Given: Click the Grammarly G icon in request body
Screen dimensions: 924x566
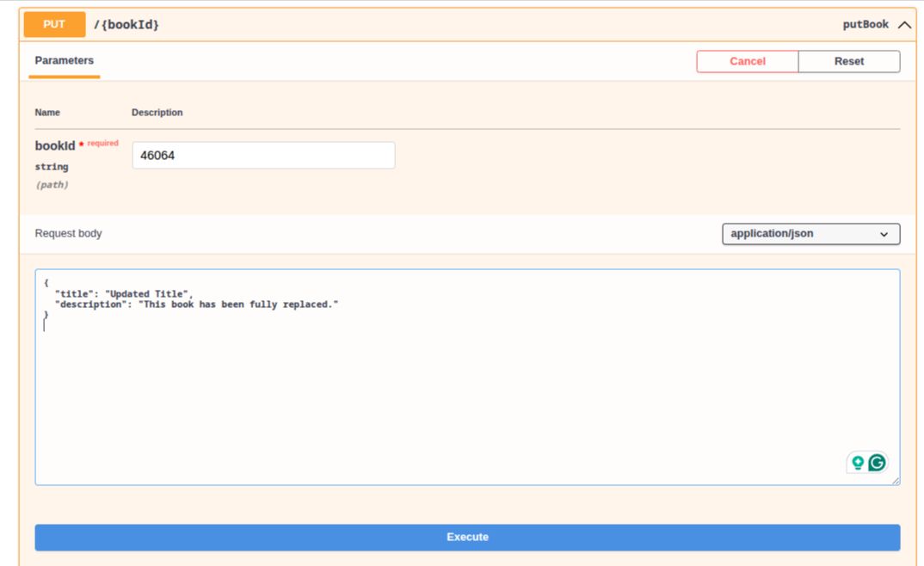Looking at the screenshot, I should click(877, 463).
